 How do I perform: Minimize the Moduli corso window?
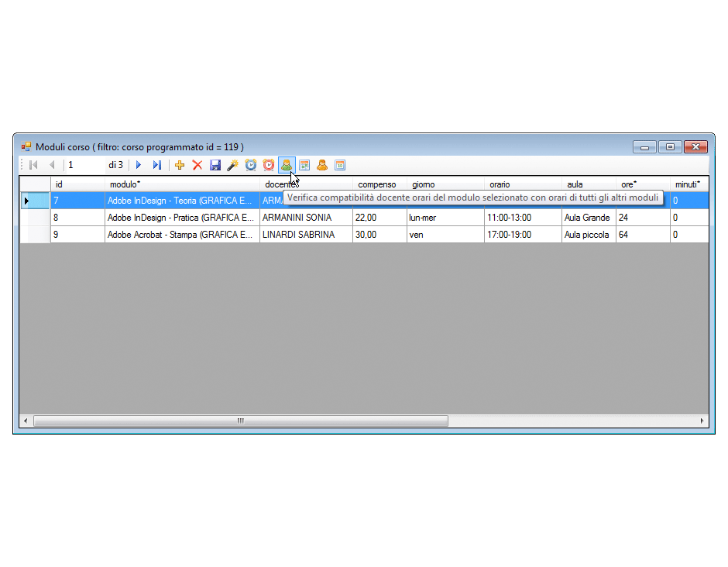[x=644, y=146]
